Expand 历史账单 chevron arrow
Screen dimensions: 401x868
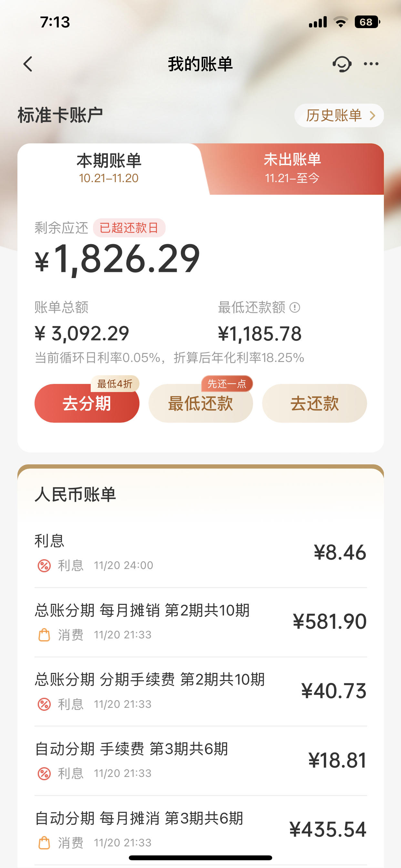[x=372, y=116]
